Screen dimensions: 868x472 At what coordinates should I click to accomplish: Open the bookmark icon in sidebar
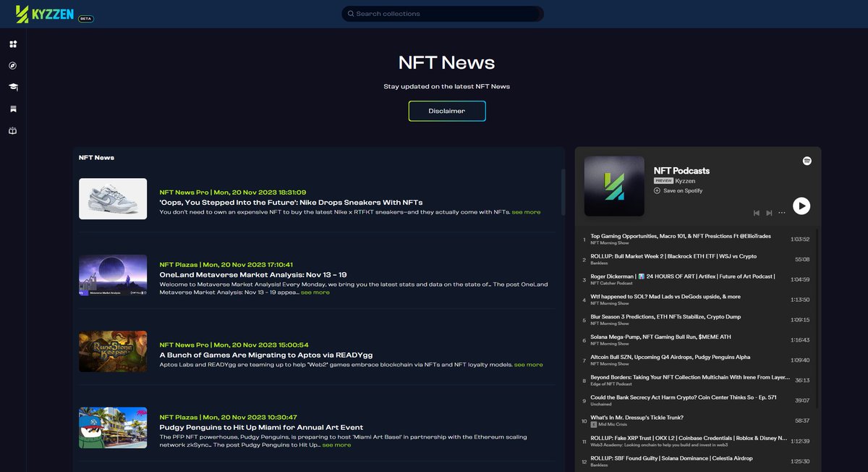13,109
